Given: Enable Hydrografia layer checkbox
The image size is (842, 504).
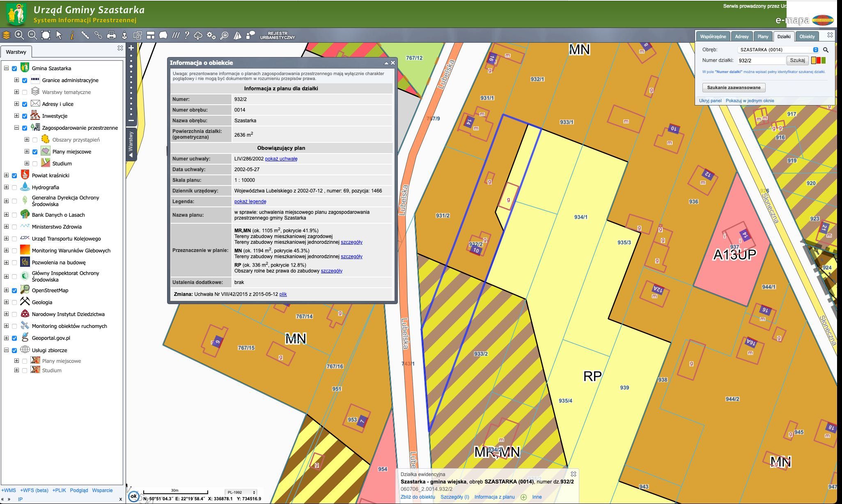Looking at the screenshot, I should [x=14, y=188].
